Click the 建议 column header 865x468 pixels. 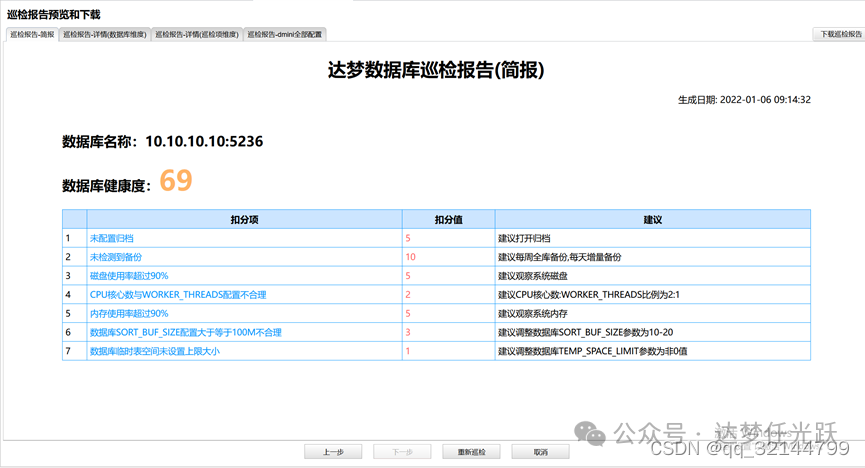tap(653, 220)
